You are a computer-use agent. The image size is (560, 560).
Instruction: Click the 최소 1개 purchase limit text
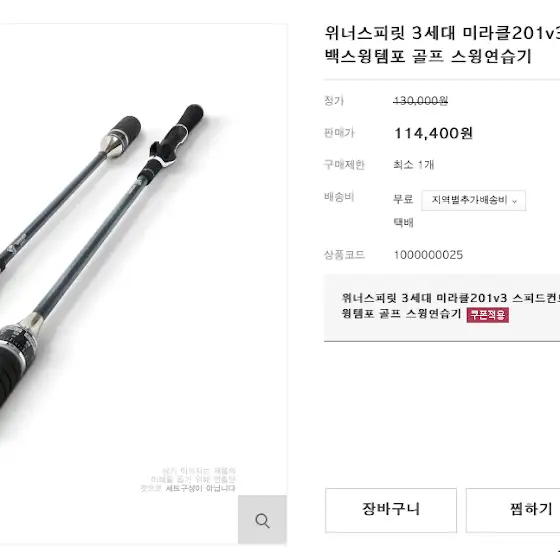tap(414, 165)
